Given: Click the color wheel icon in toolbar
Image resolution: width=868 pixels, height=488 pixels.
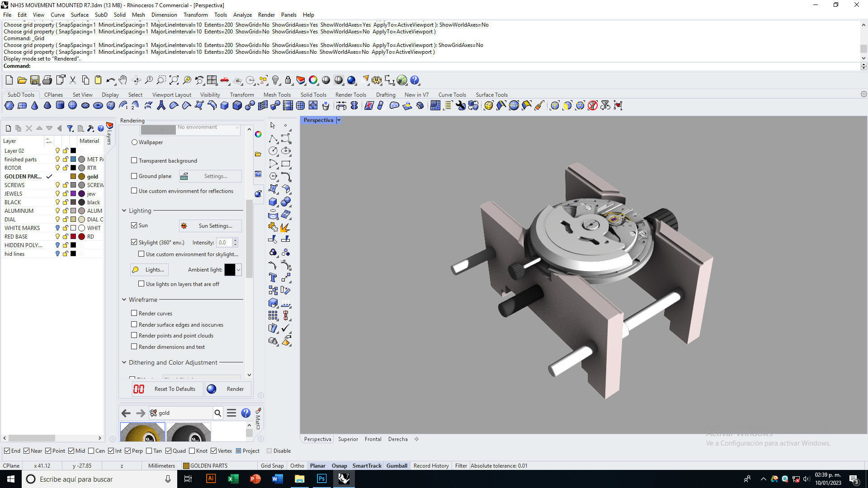Looking at the screenshot, I should point(313,80).
